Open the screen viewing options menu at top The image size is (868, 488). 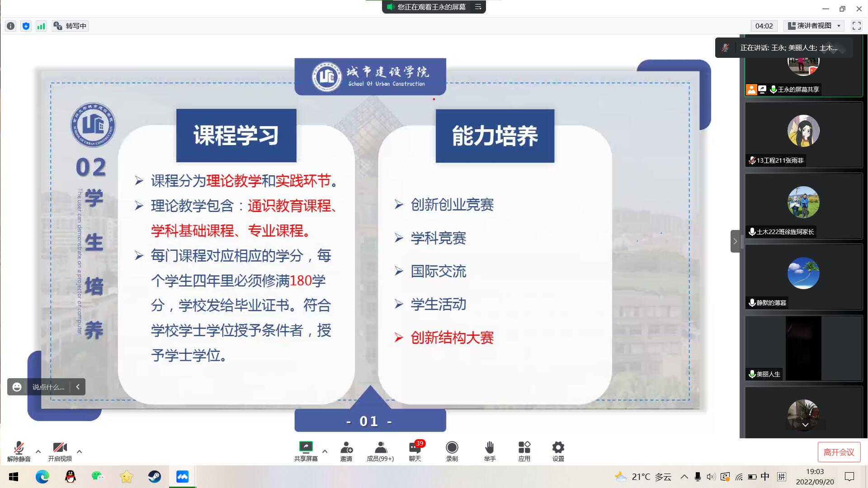coord(478,7)
